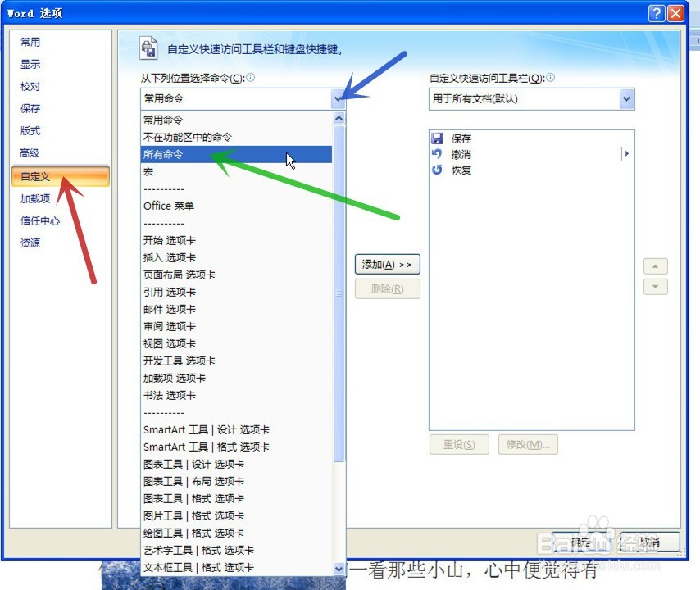Screen dimensions: 700x590
Task: Select 开发工具 选项卡 option
Action: [x=236, y=361]
